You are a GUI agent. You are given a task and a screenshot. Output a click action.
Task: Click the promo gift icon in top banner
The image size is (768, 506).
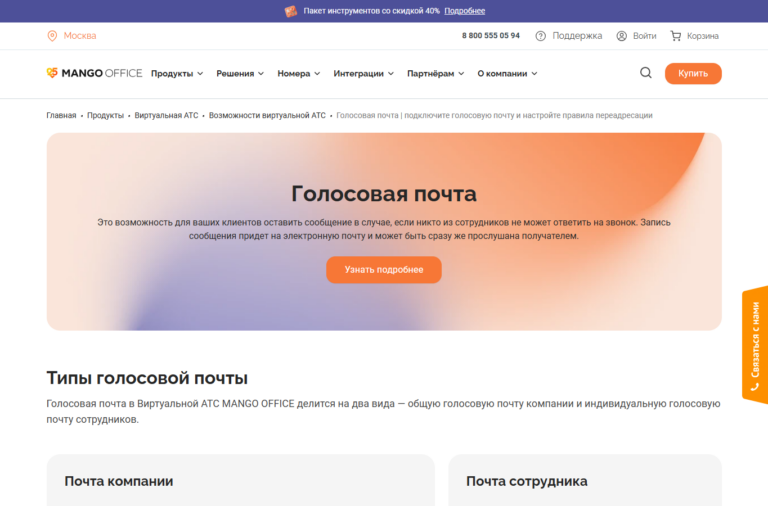point(291,11)
